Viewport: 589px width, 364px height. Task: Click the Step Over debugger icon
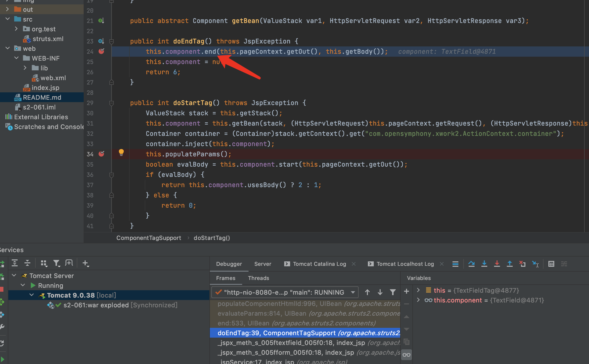pyautogui.click(x=471, y=264)
